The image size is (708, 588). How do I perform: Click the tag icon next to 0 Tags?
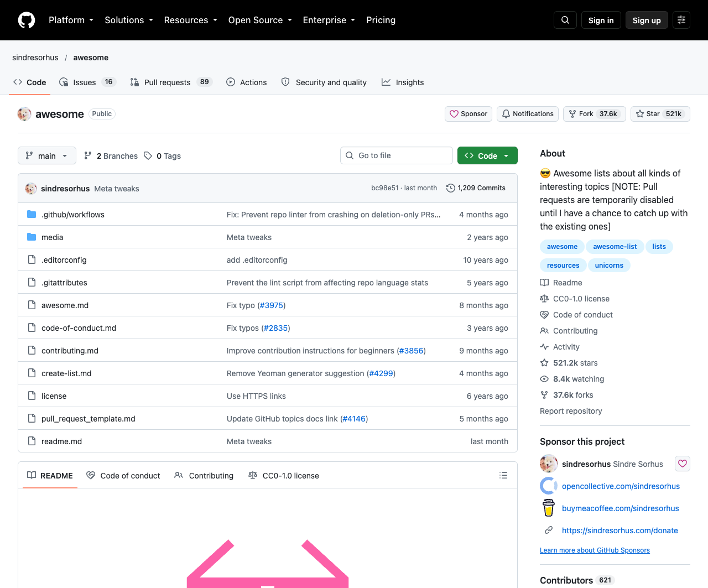[x=148, y=156]
